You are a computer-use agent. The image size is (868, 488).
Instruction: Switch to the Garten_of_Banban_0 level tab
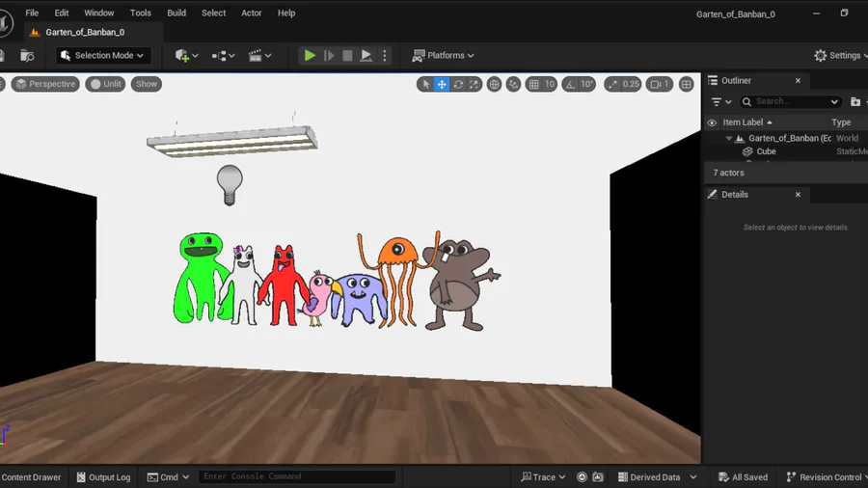85,32
